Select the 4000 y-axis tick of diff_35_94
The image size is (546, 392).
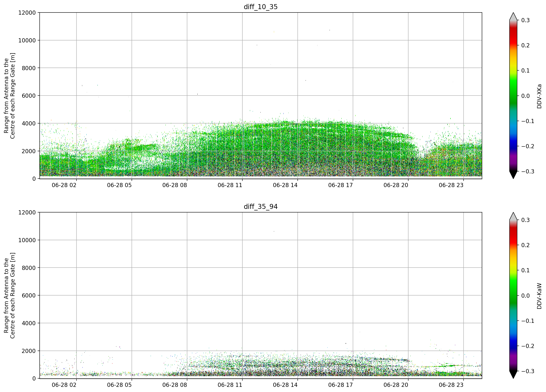coord(29,323)
